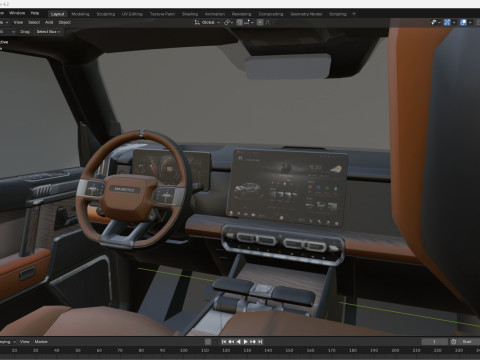Switch to the Geometry Nodes workspace tab
480x360 pixels.
(x=306, y=14)
